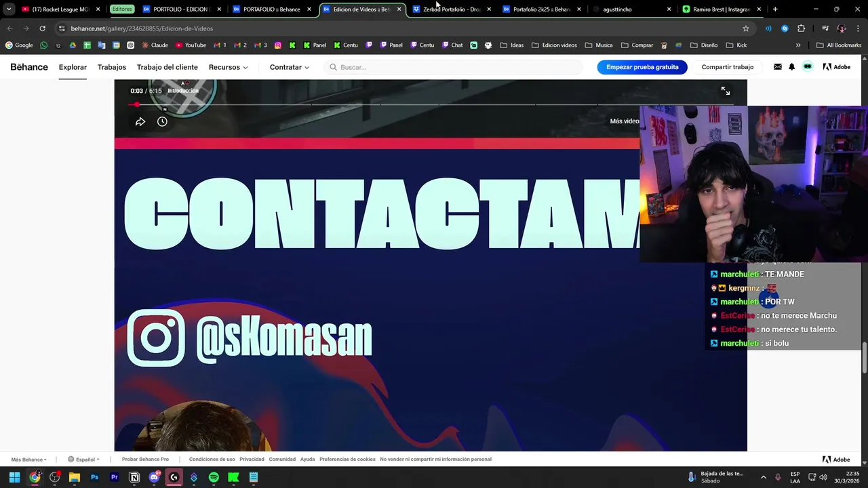Click the watch later clock icon
Image resolution: width=868 pixels, height=488 pixels.
pyautogui.click(x=162, y=121)
